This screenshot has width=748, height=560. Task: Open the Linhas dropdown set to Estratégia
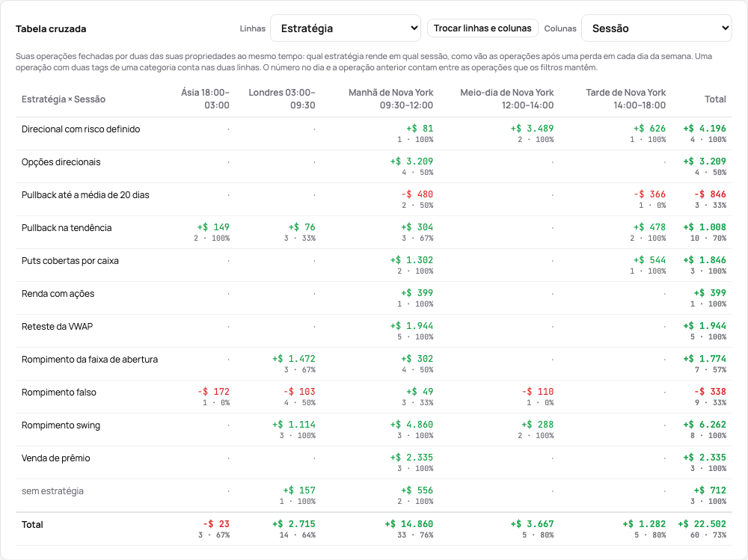pos(346,28)
